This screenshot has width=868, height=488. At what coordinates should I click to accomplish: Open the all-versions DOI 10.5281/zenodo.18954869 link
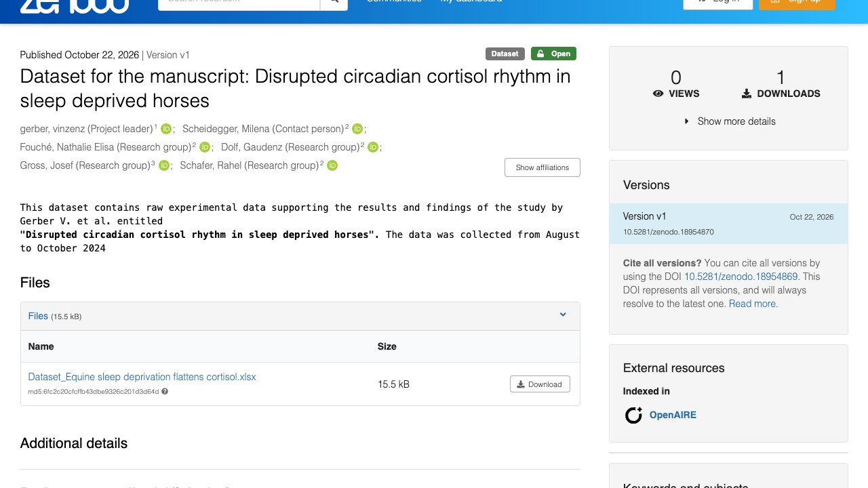point(741,277)
